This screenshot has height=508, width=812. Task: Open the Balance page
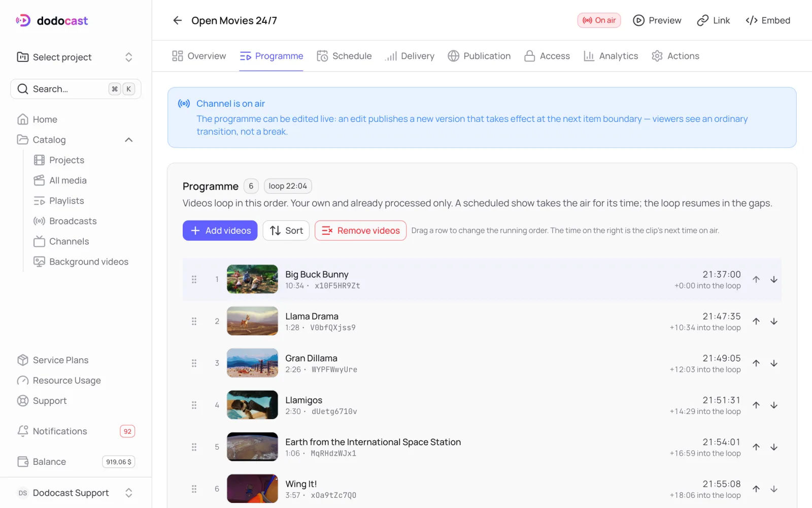click(76, 462)
